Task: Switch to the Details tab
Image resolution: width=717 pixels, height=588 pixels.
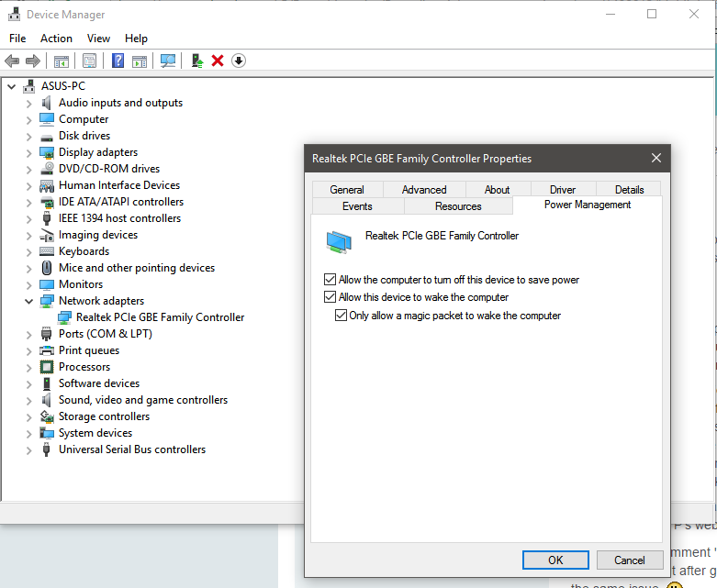Action: tap(629, 190)
